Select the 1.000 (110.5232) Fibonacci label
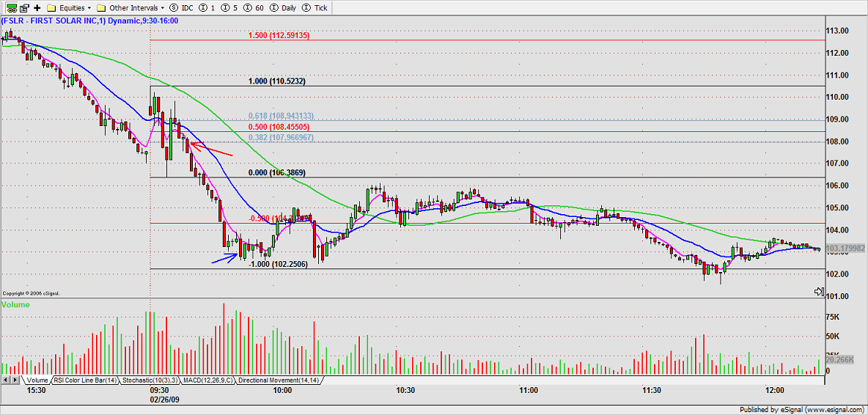 click(x=277, y=81)
